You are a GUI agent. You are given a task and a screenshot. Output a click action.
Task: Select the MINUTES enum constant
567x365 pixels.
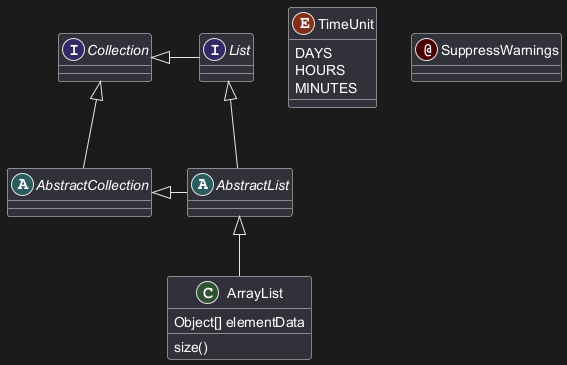point(326,88)
